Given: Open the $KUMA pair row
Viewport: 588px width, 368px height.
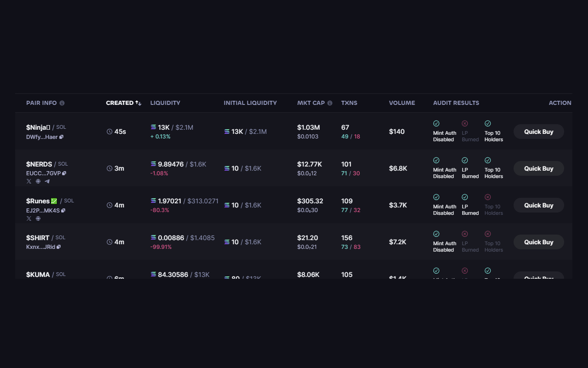Looking at the screenshot, I should point(38,275).
